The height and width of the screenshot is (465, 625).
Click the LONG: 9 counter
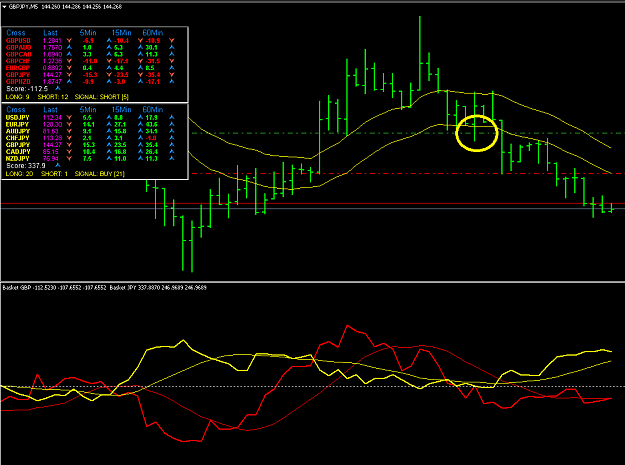[x=17, y=97]
